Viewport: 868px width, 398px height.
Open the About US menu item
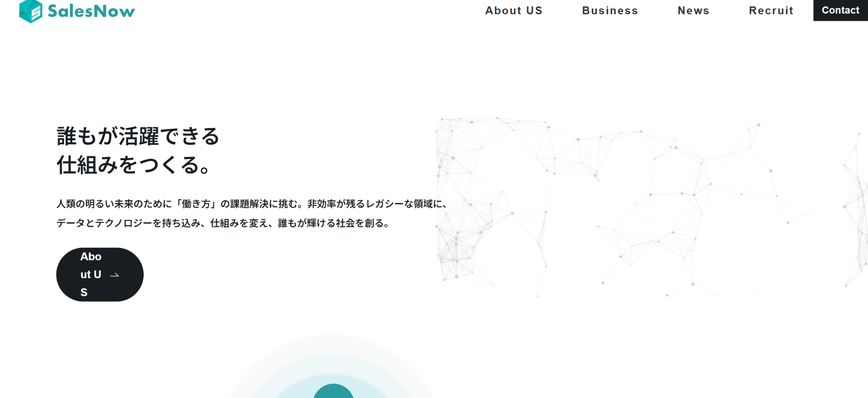514,11
